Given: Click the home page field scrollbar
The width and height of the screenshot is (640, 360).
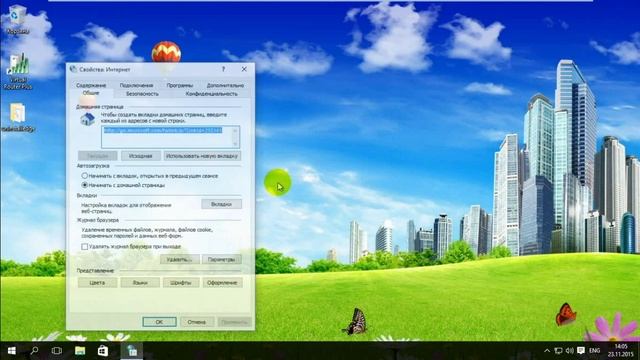Looking at the screenshot, I should 235,137.
